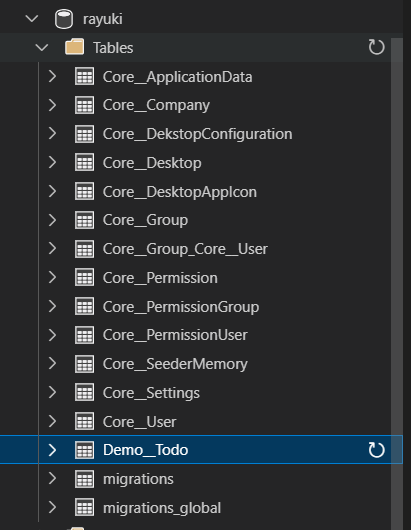Image resolution: width=411 pixels, height=530 pixels.
Task: Click the Core__Group table icon
Action: tap(84, 220)
